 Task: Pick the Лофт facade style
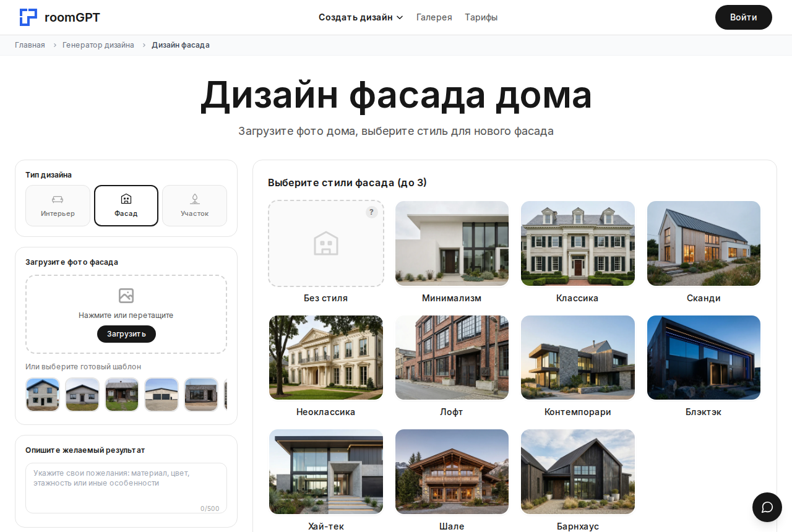pos(452,358)
